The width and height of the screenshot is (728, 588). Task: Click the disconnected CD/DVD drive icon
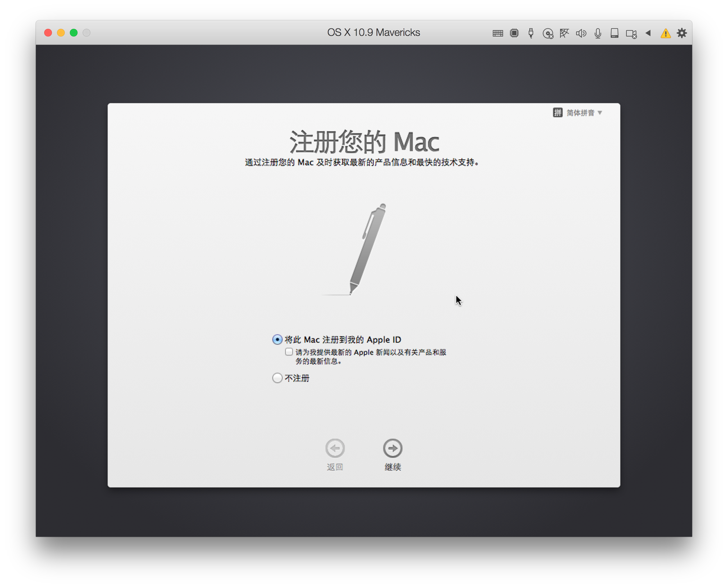[548, 33]
